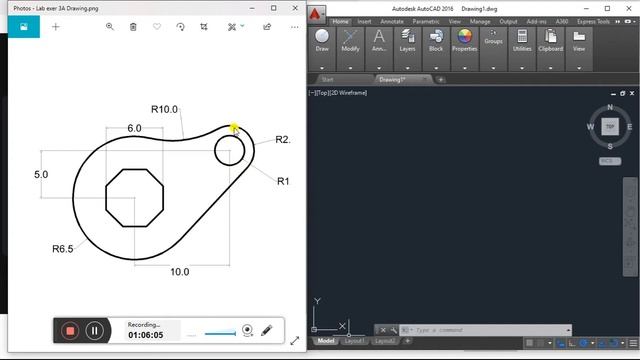The image size is (640, 360).
Task: Switch to the Layout1 tab
Action: pos(354,341)
